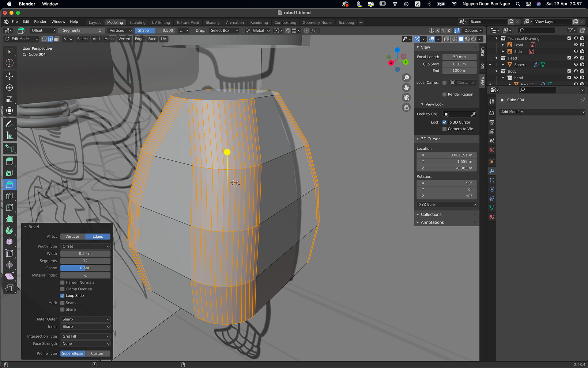The height and width of the screenshot is (368, 588).
Task: Select the Spin tool
Action: coord(9,231)
